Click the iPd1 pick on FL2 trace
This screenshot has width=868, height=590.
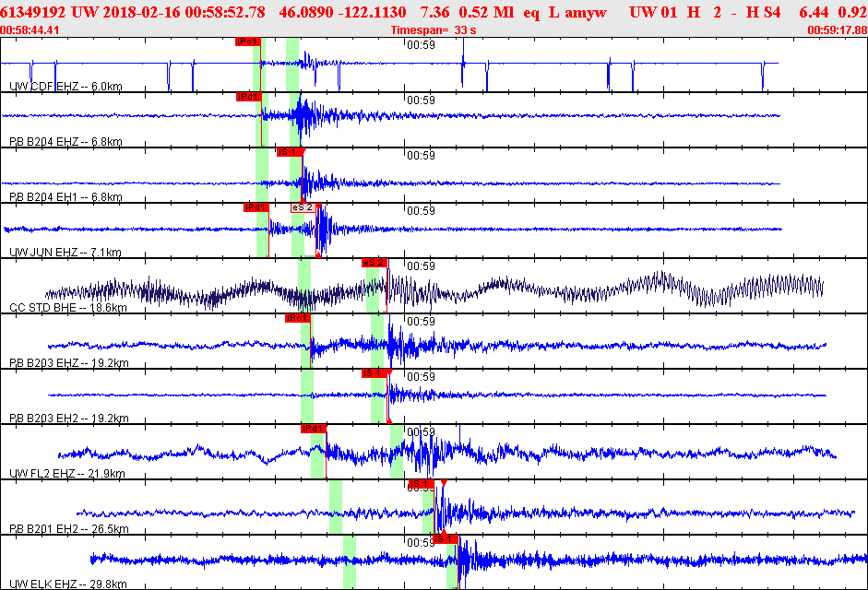click(313, 429)
